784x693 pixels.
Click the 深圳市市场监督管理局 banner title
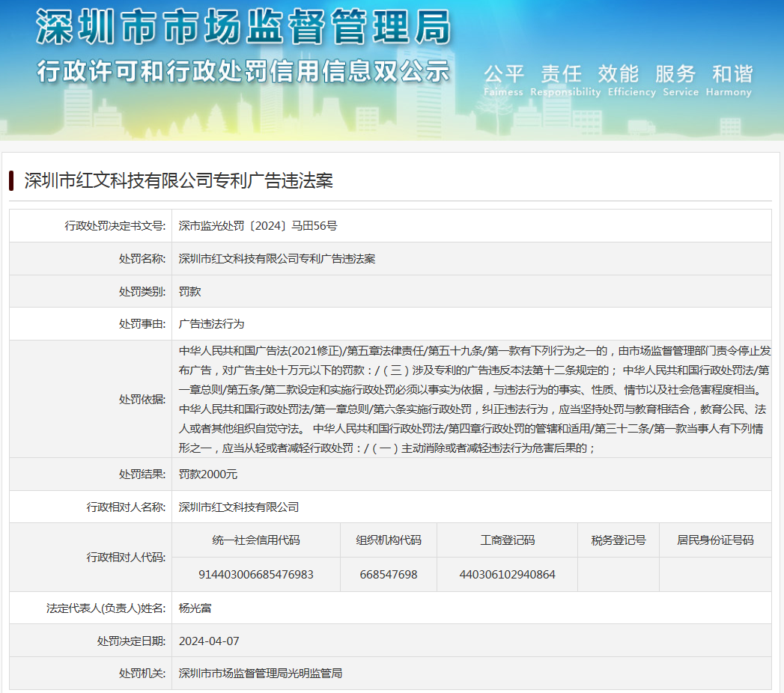pyautogui.click(x=243, y=28)
